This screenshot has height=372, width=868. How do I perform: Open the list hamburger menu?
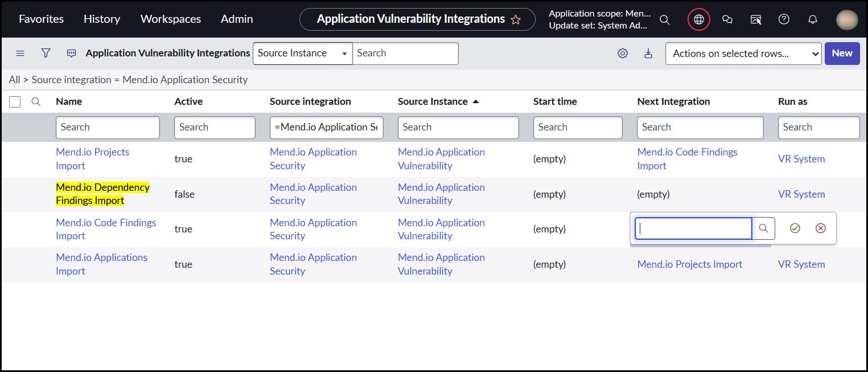coord(20,53)
